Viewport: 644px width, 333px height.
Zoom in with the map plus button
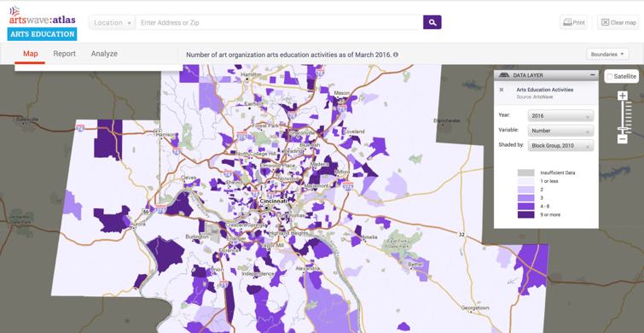(x=623, y=96)
